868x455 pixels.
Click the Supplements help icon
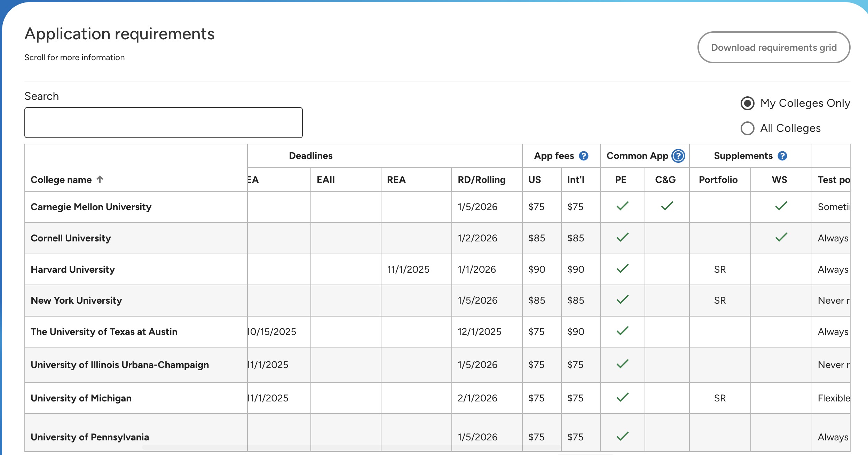(x=782, y=156)
